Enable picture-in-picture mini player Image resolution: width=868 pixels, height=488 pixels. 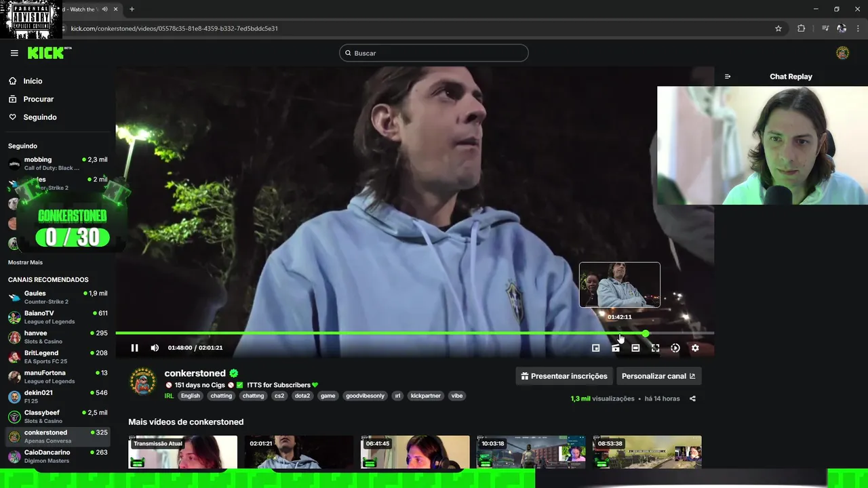pyautogui.click(x=595, y=348)
